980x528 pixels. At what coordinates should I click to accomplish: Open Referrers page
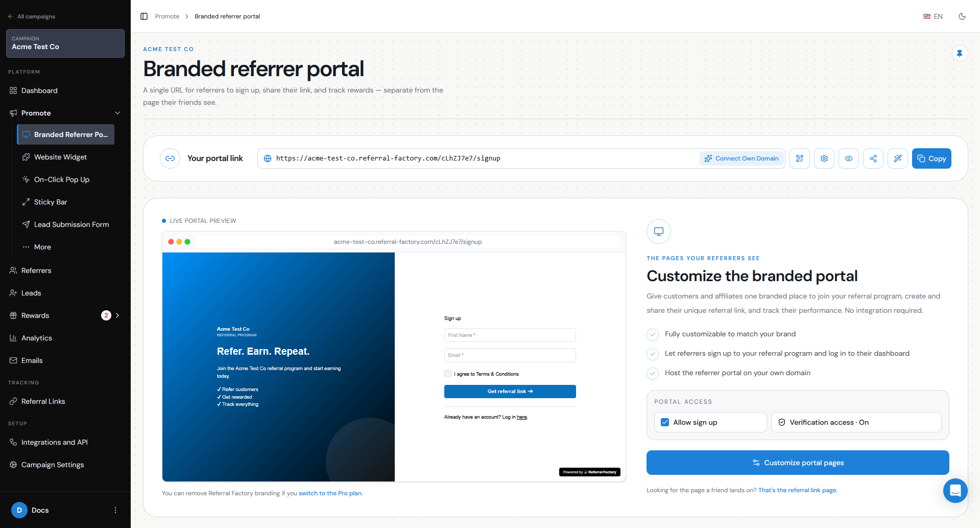tap(65, 270)
